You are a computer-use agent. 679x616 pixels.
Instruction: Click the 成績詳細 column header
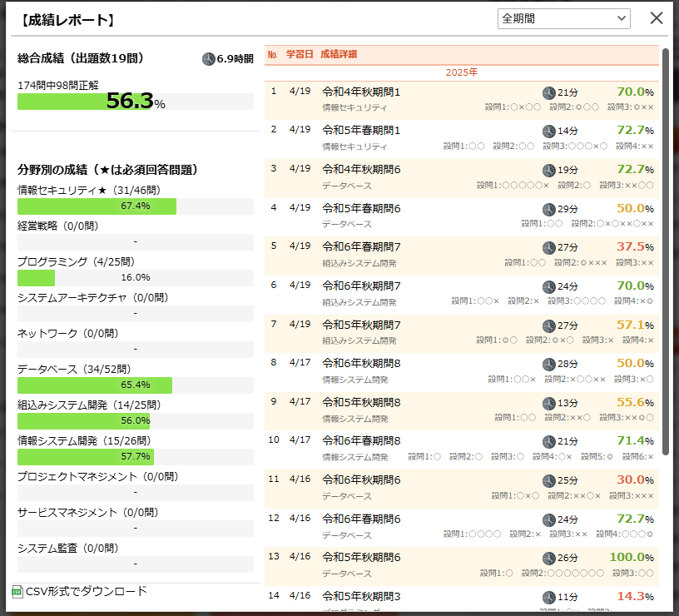(x=339, y=54)
